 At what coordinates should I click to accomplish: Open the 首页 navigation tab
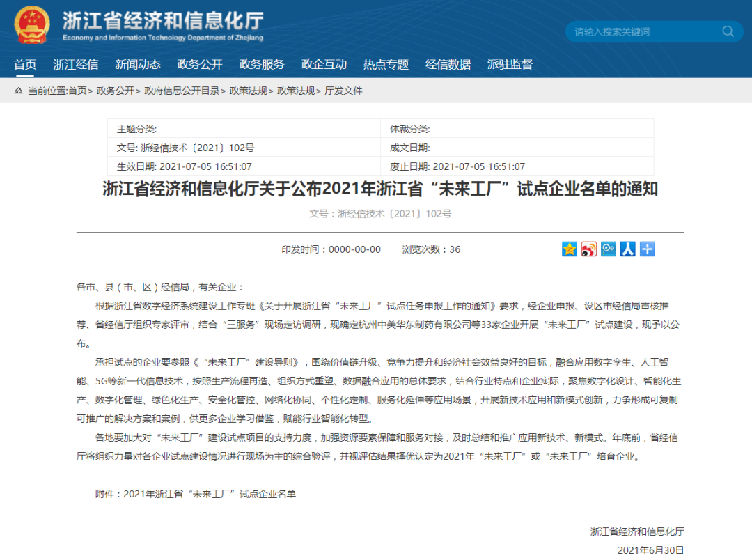pyautogui.click(x=25, y=64)
